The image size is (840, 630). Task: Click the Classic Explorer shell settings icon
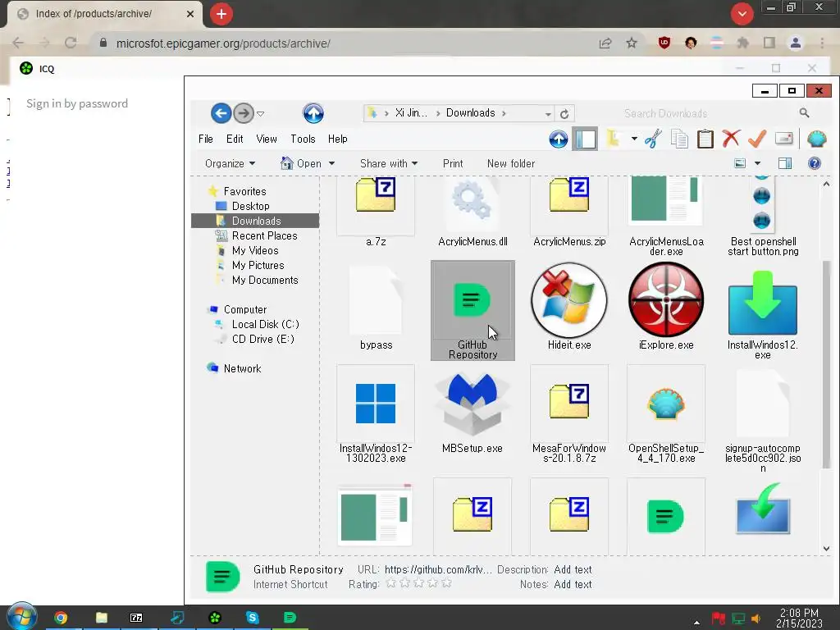point(816,139)
